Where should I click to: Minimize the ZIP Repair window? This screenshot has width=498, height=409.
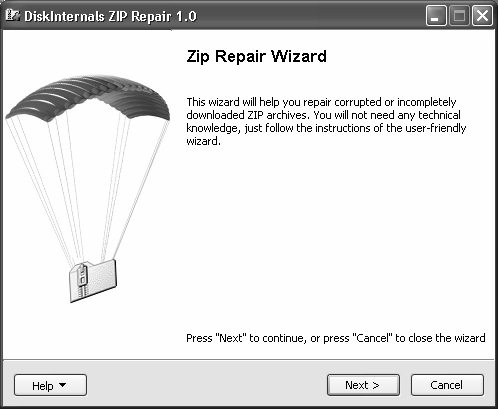[436, 15]
